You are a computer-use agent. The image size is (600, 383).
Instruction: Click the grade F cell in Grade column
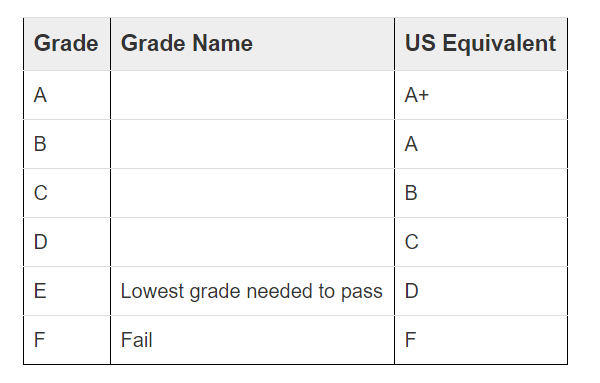(x=67, y=340)
